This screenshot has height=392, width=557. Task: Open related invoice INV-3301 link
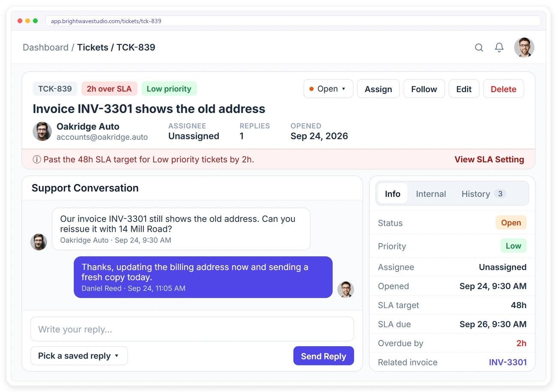(x=508, y=362)
